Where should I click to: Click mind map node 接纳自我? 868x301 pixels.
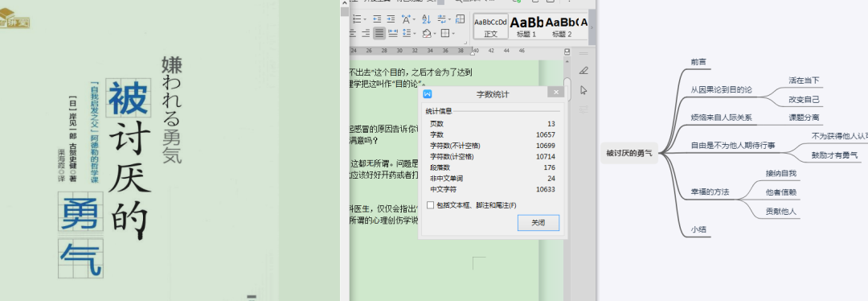pos(781,174)
